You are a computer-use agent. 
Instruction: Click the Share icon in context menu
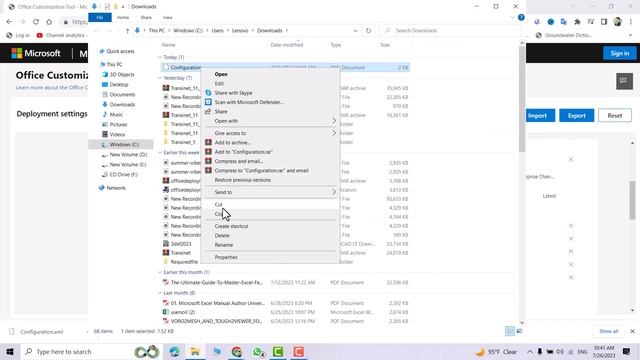208,111
